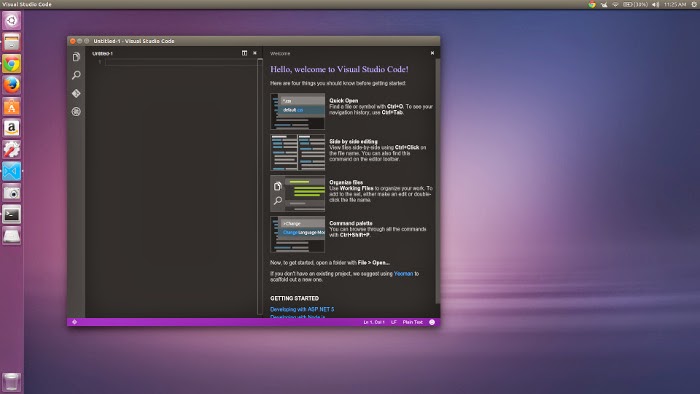Click the GETTING STARTED heading
Screen dimensions: 700x394
click(294, 299)
